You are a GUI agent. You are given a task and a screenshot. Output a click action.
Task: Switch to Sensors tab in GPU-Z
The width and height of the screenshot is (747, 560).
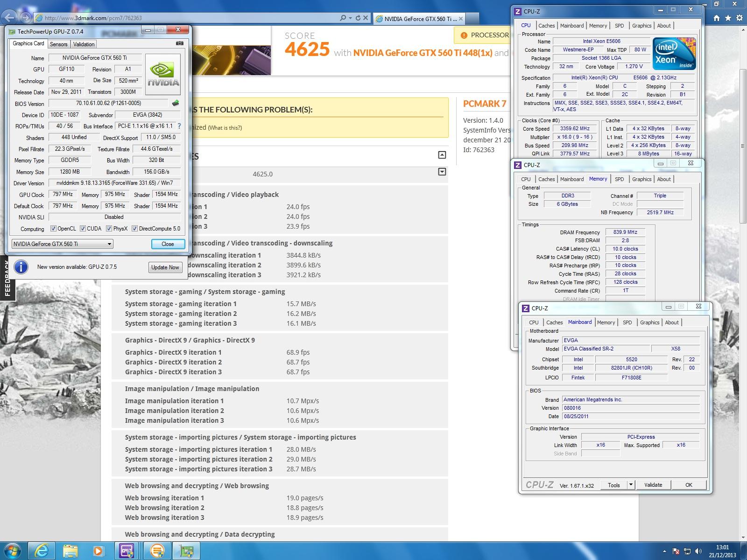59,44
